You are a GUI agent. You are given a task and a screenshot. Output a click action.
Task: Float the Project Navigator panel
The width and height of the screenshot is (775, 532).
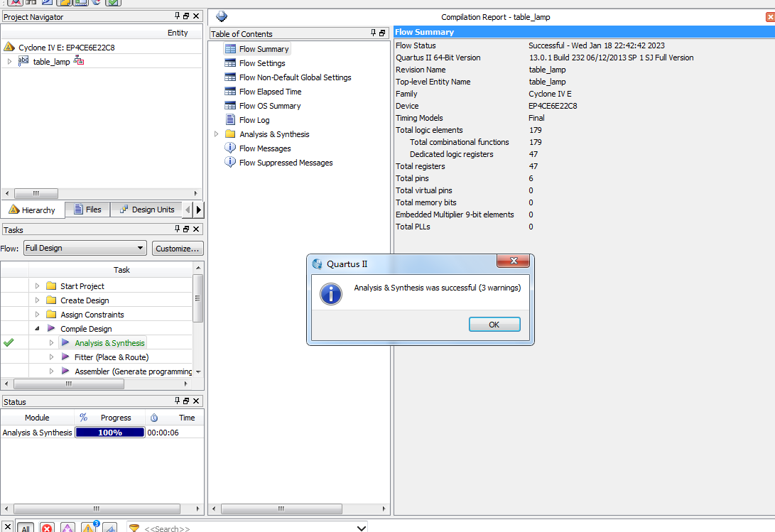point(186,16)
